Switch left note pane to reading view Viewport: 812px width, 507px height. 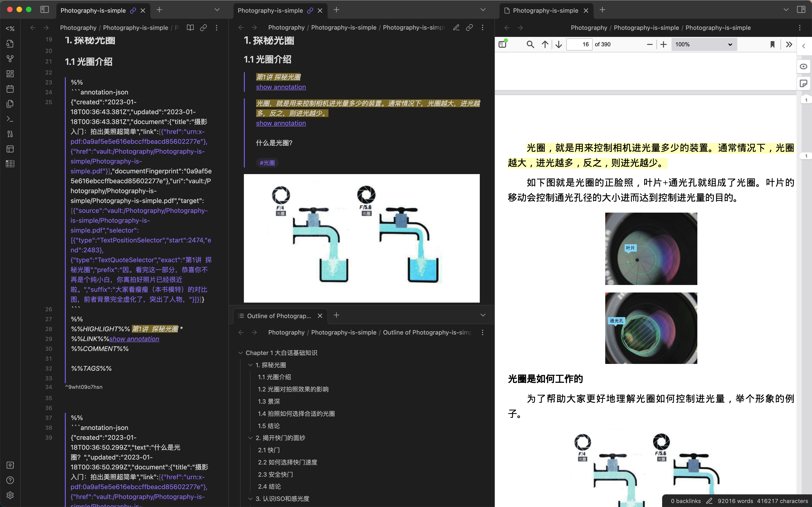(x=190, y=28)
